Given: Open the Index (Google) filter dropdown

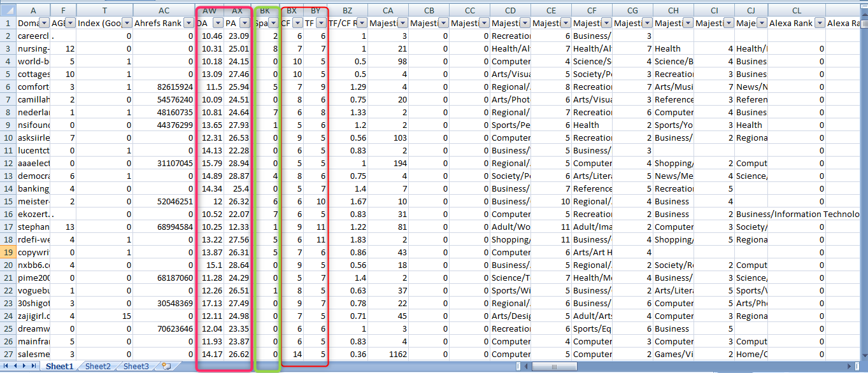Looking at the screenshot, I should click(x=127, y=23).
